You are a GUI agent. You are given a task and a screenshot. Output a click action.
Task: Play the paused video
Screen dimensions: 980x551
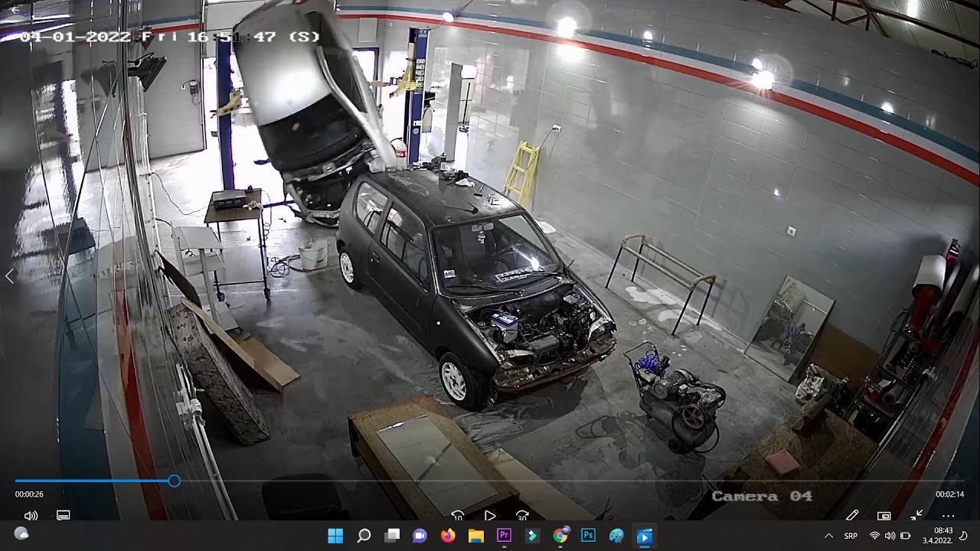click(490, 516)
